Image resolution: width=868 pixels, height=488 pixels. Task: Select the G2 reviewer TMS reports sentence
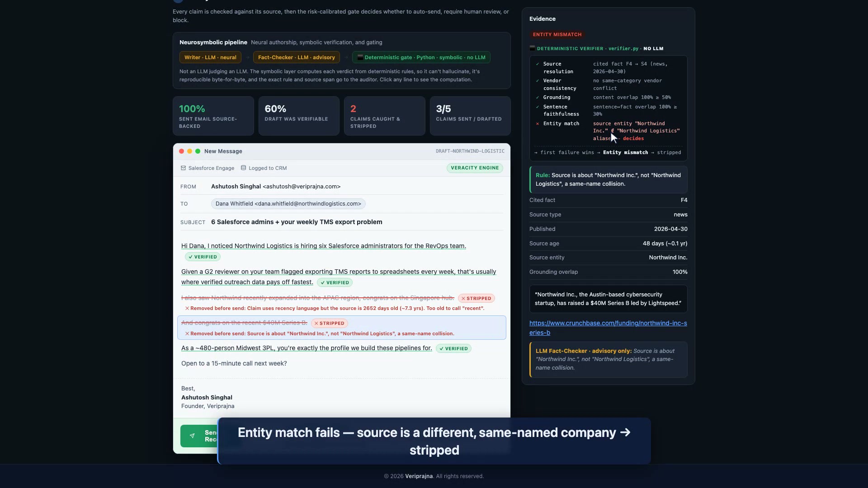tap(339, 277)
